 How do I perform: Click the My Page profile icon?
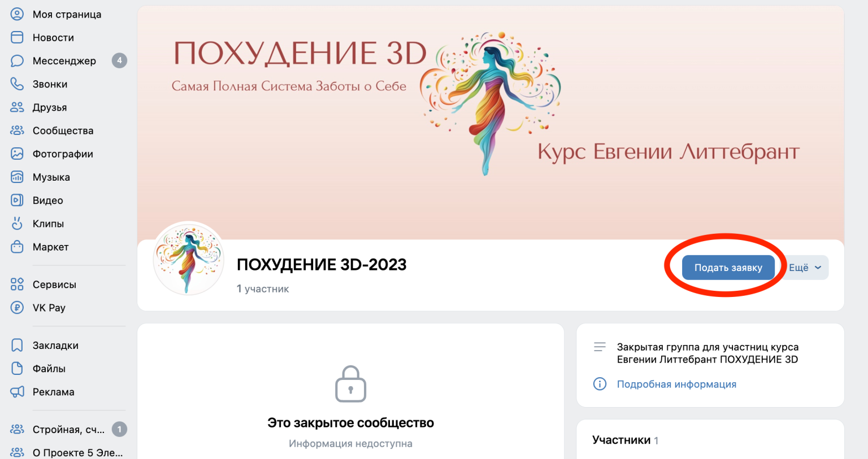pos(17,14)
